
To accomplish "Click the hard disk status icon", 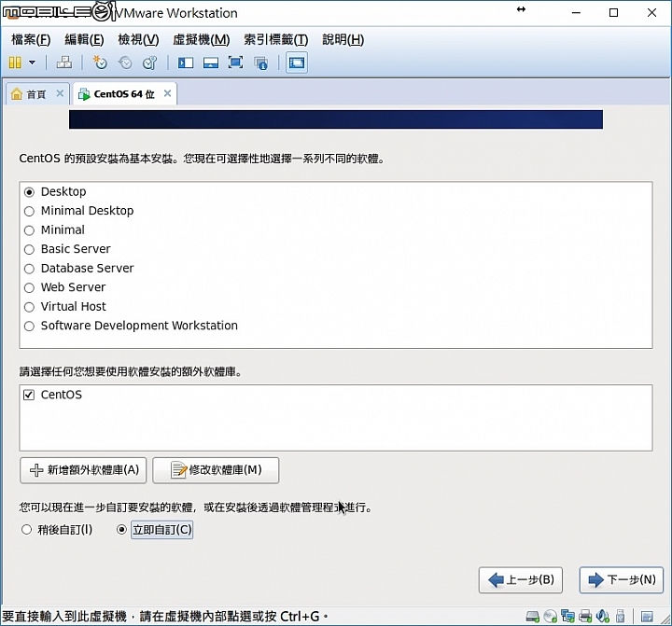I will (533, 617).
